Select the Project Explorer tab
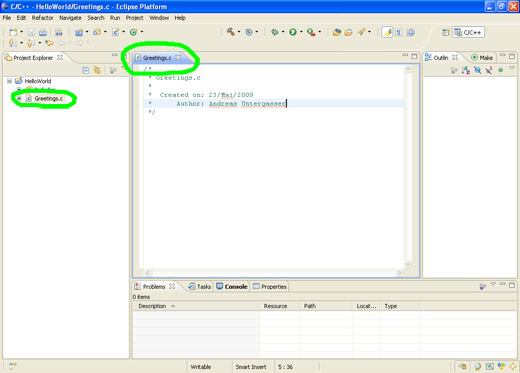Image resolution: width=520 pixels, height=373 pixels. pos(33,58)
